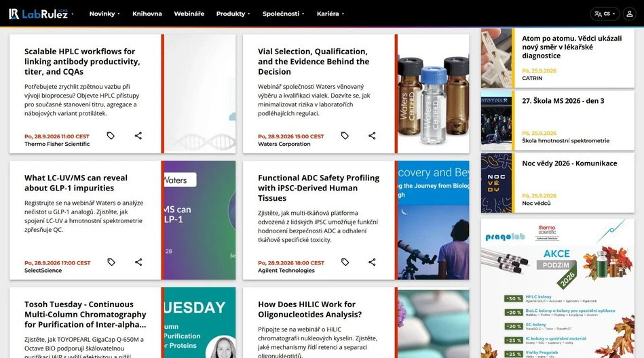The width and height of the screenshot is (644, 358).
Task: Click date Po, 28.9.2026 11:00 CEST
Action: 57,136
